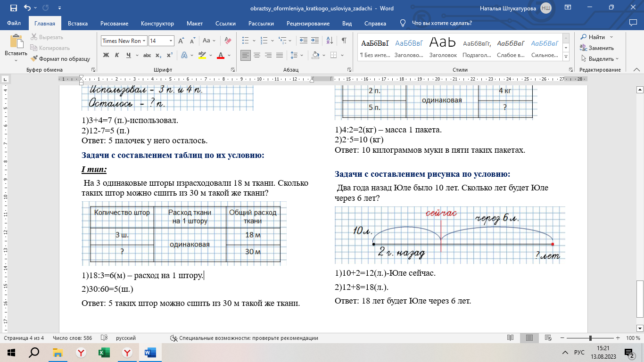Open the font name combo box
Screen dimensions: 644x362
124,41
